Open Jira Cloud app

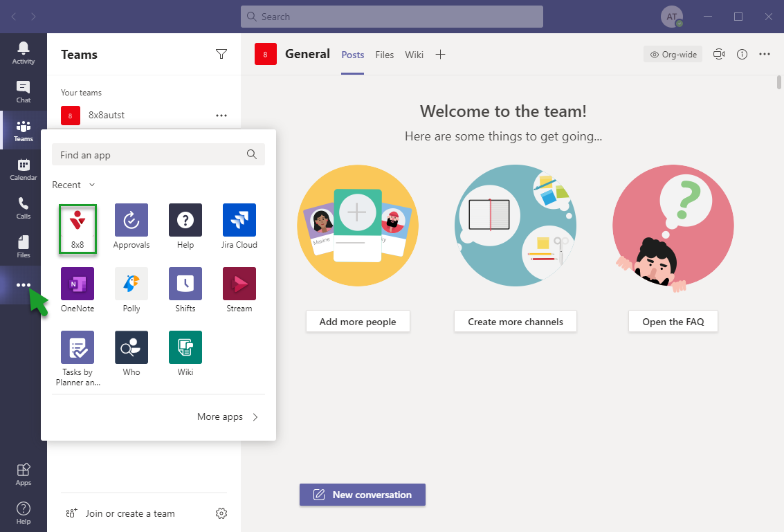(x=239, y=221)
